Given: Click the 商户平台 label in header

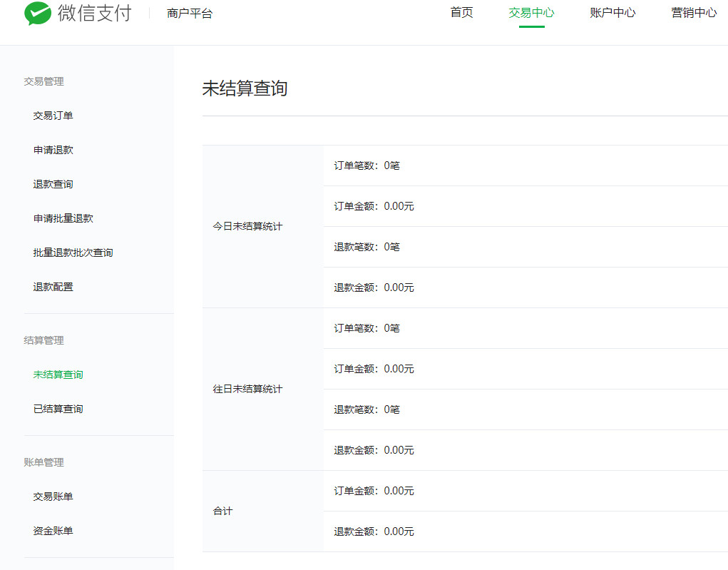Looking at the screenshot, I should (190, 14).
